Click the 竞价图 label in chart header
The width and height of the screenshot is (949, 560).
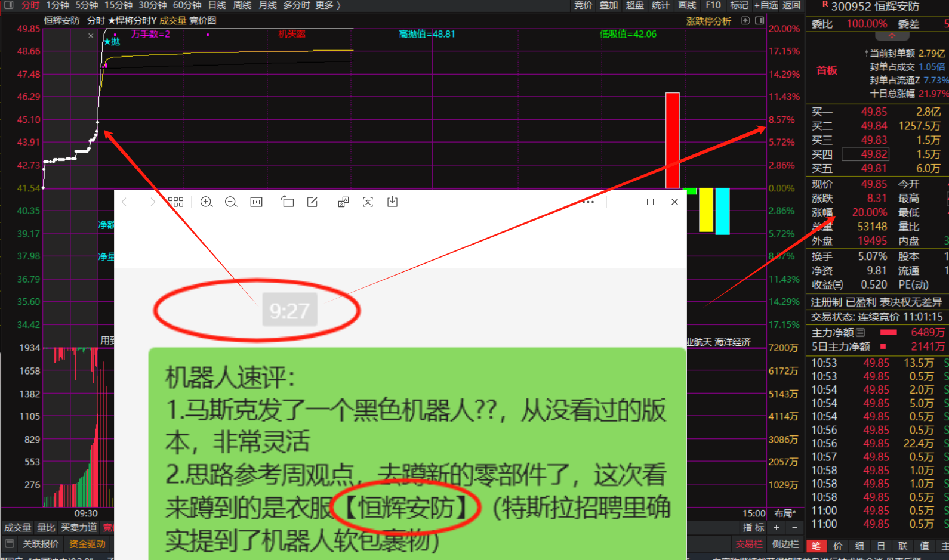point(203,21)
